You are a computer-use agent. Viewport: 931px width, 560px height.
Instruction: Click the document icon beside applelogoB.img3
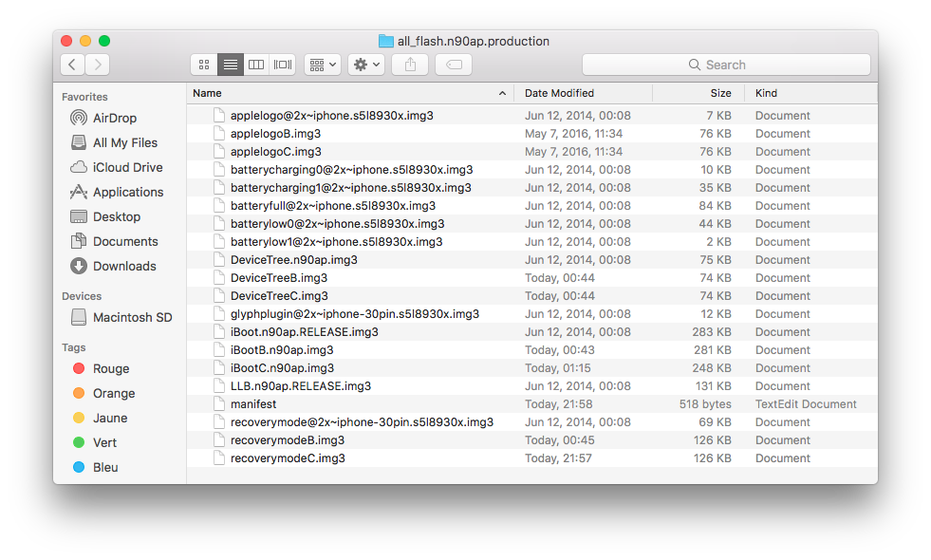tap(219, 134)
